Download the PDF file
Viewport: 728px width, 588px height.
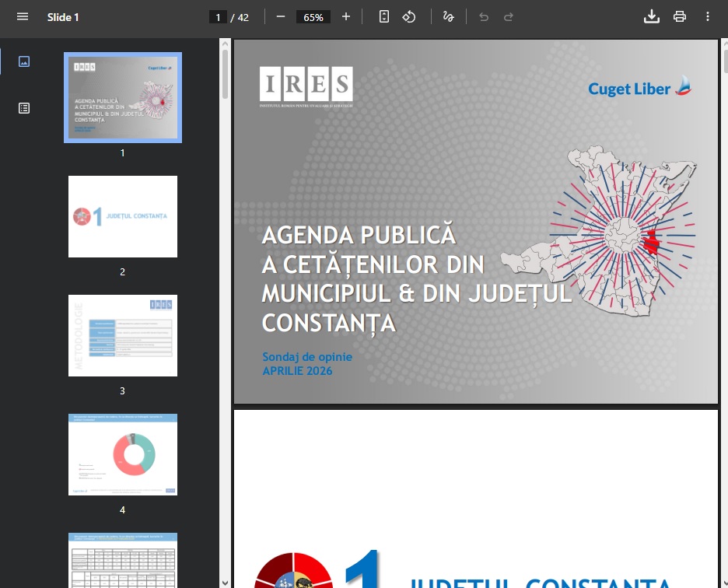coord(651,16)
